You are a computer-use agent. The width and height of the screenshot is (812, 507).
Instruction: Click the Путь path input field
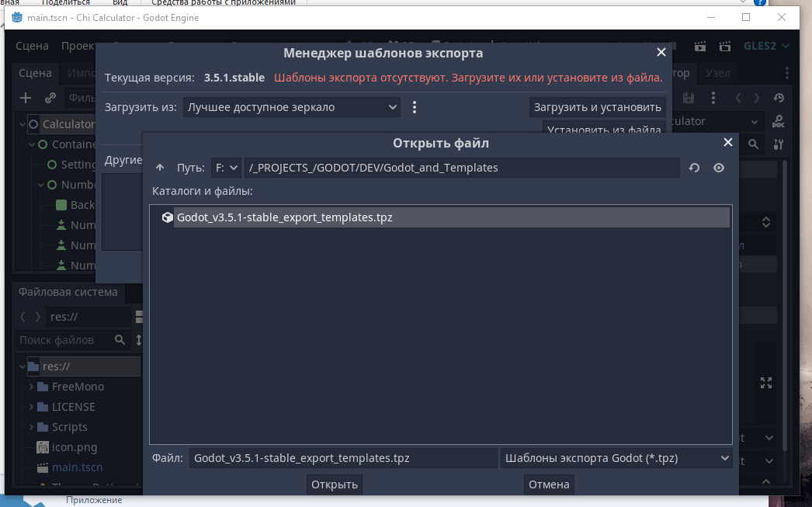pyautogui.click(x=462, y=168)
